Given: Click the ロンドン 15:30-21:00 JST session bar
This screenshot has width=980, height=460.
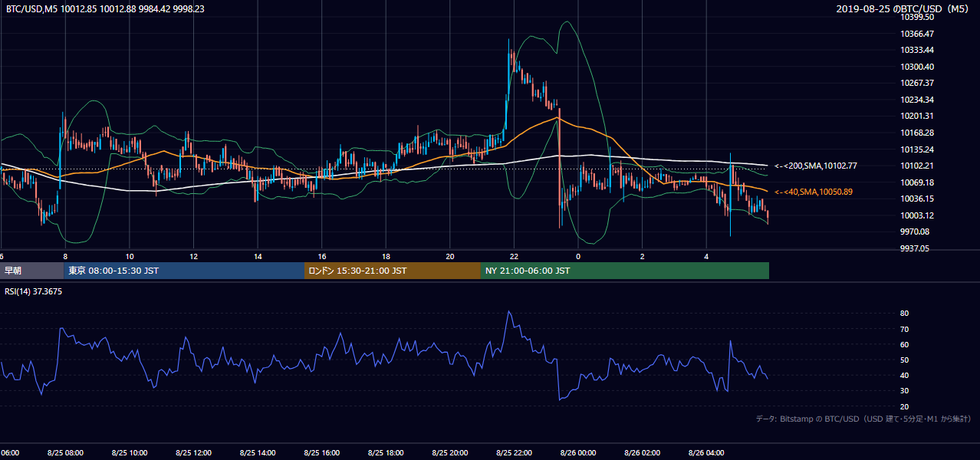Looking at the screenshot, I should pos(393,271).
